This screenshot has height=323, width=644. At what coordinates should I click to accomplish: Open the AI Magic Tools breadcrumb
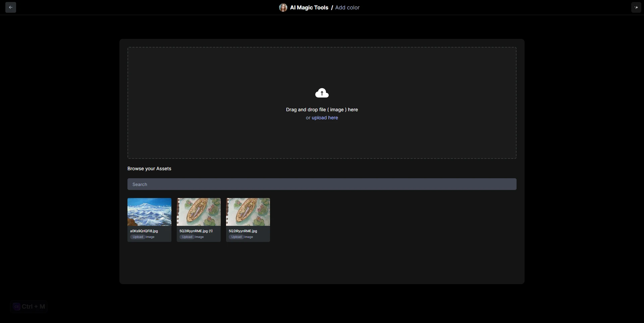(309, 7)
